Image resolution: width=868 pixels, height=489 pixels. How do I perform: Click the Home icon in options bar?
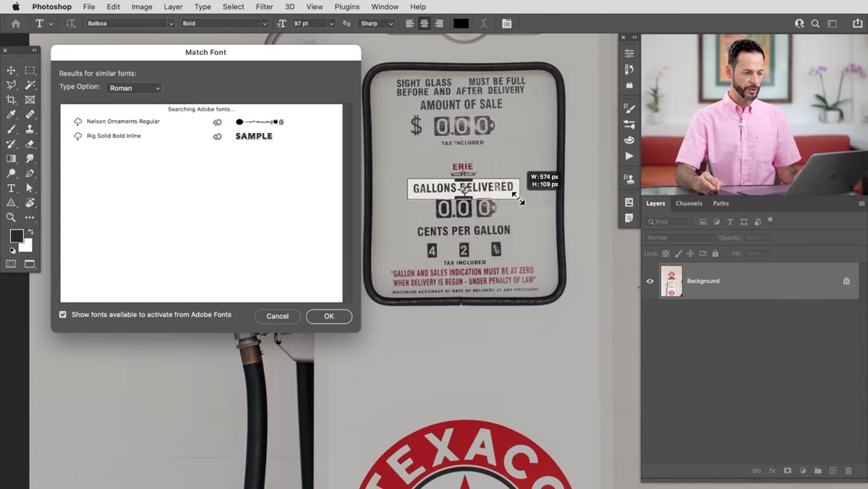(15, 23)
